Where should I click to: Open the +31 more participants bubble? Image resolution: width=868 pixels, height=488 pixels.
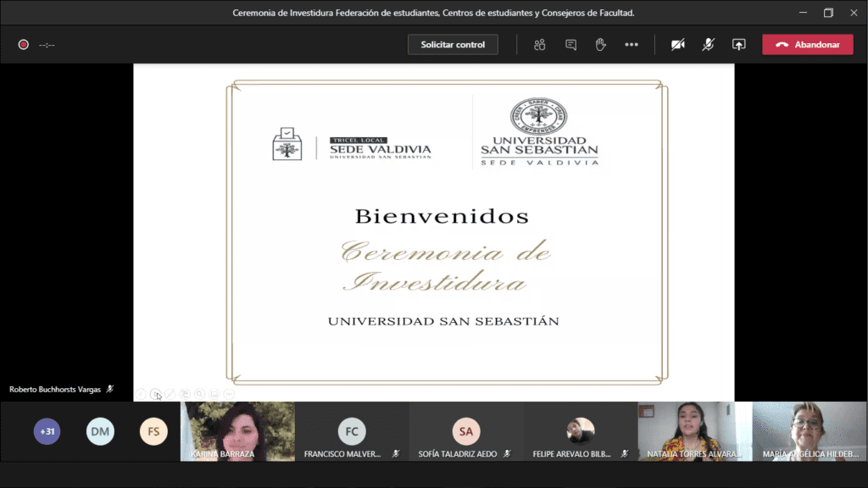coord(47,431)
